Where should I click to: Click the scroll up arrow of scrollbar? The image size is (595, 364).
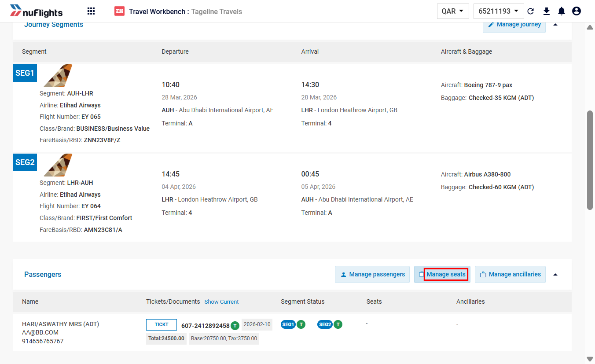tap(590, 27)
